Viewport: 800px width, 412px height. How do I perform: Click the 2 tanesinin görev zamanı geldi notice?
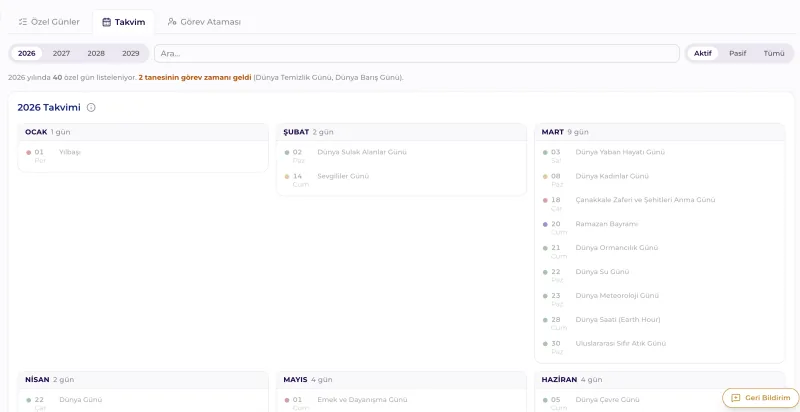click(x=195, y=78)
